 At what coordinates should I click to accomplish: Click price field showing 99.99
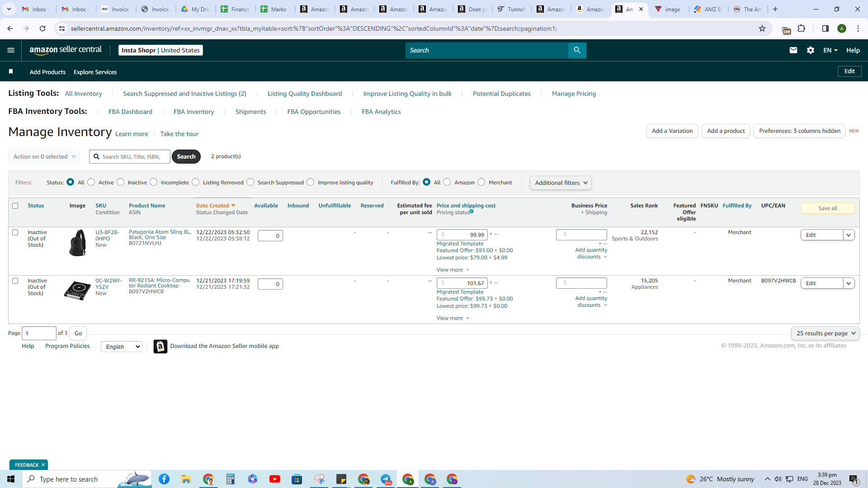pos(462,235)
